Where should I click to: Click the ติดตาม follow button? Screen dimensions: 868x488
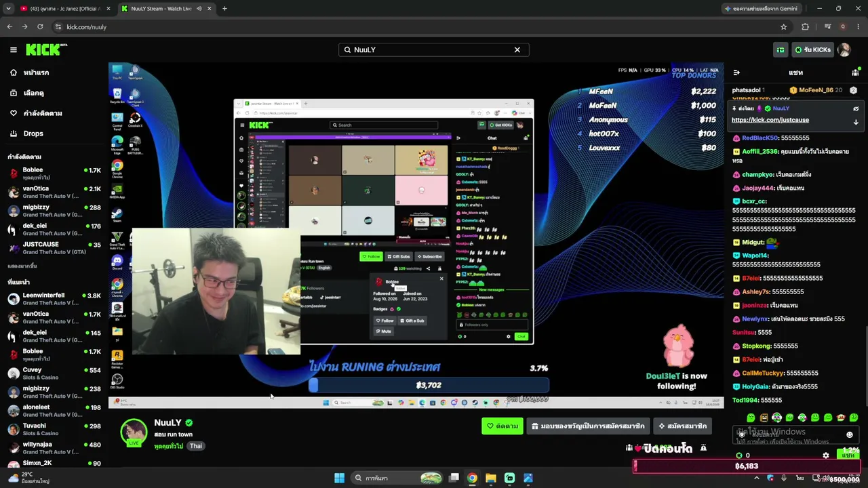pos(502,426)
